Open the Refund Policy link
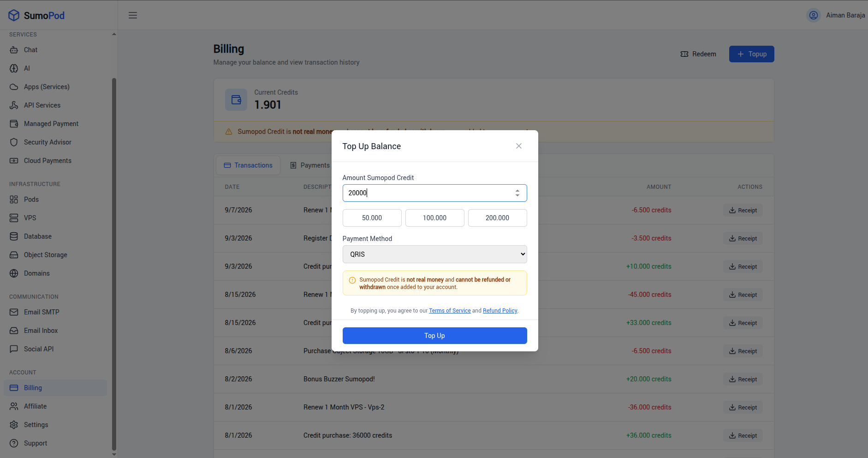Viewport: 868px width, 458px height. click(x=500, y=311)
